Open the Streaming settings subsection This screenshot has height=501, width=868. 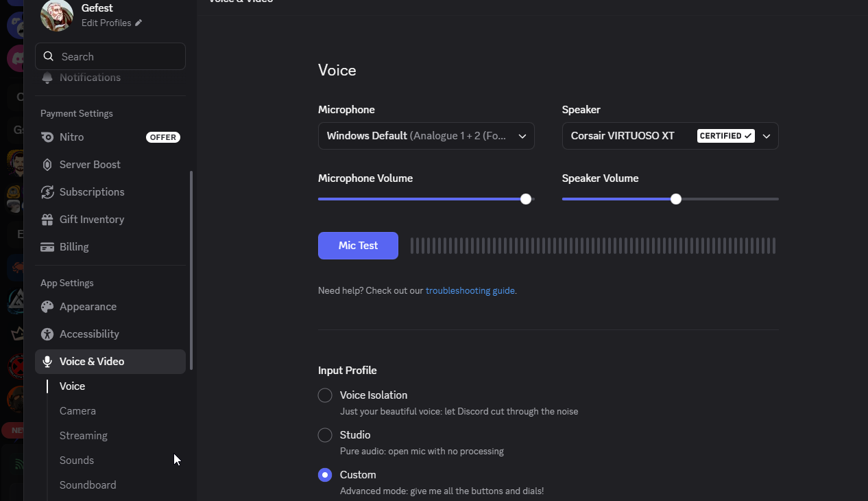(83, 436)
